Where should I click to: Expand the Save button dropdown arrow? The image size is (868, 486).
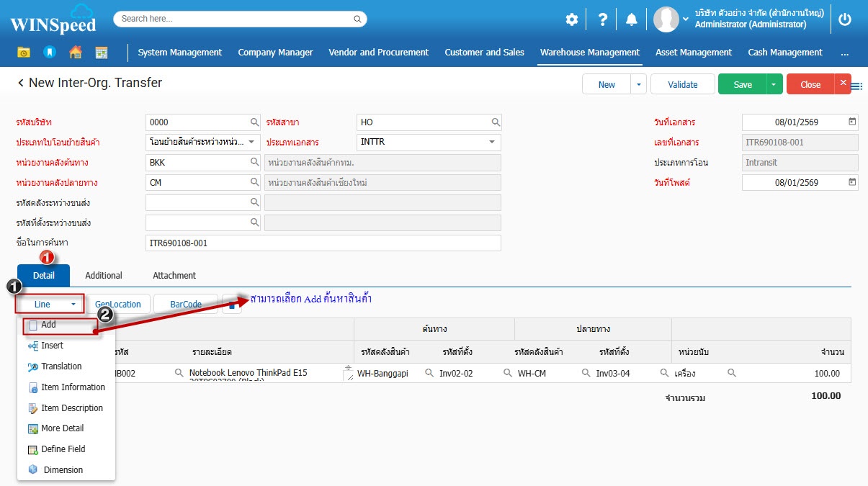[x=774, y=84]
